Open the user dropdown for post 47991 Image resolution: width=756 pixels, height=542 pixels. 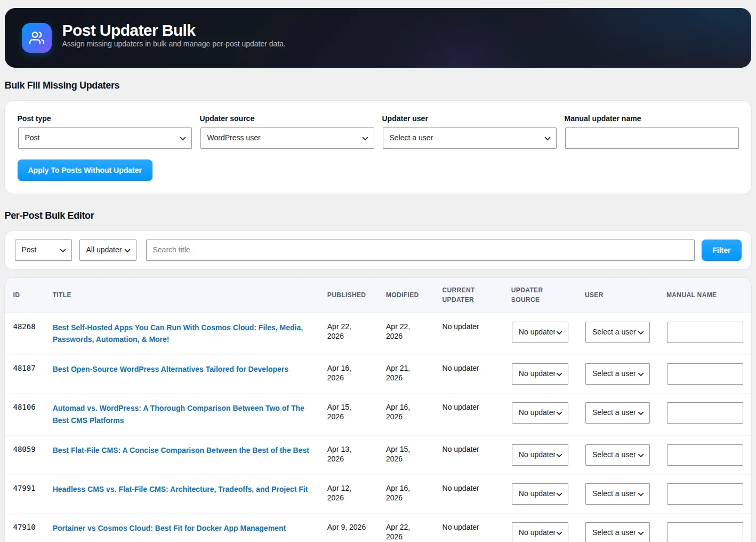point(617,494)
